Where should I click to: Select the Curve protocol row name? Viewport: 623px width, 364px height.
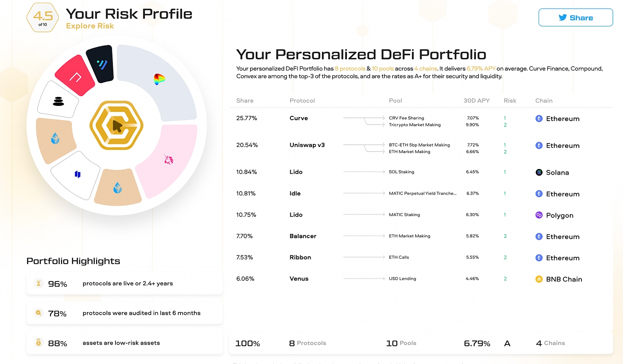pos(299,118)
